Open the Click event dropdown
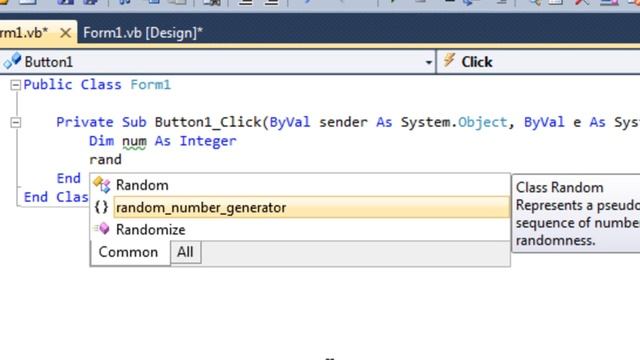This screenshot has height=360, width=640. pos(539,62)
